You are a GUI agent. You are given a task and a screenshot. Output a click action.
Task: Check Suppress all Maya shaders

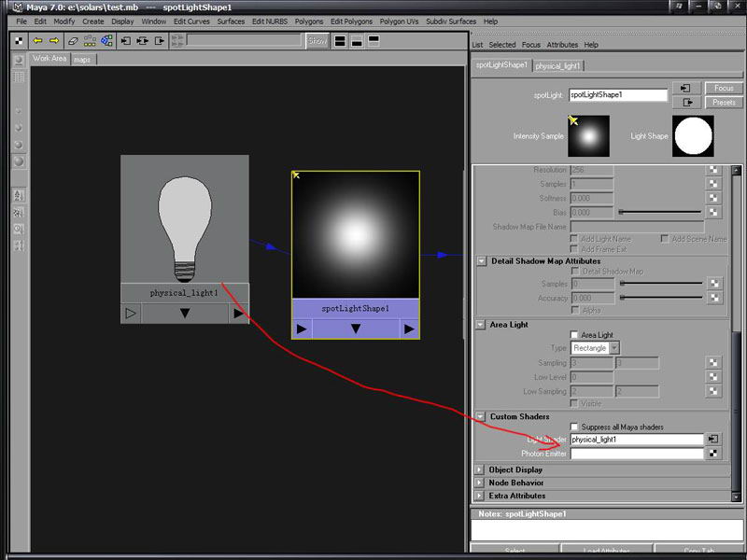[x=575, y=427]
